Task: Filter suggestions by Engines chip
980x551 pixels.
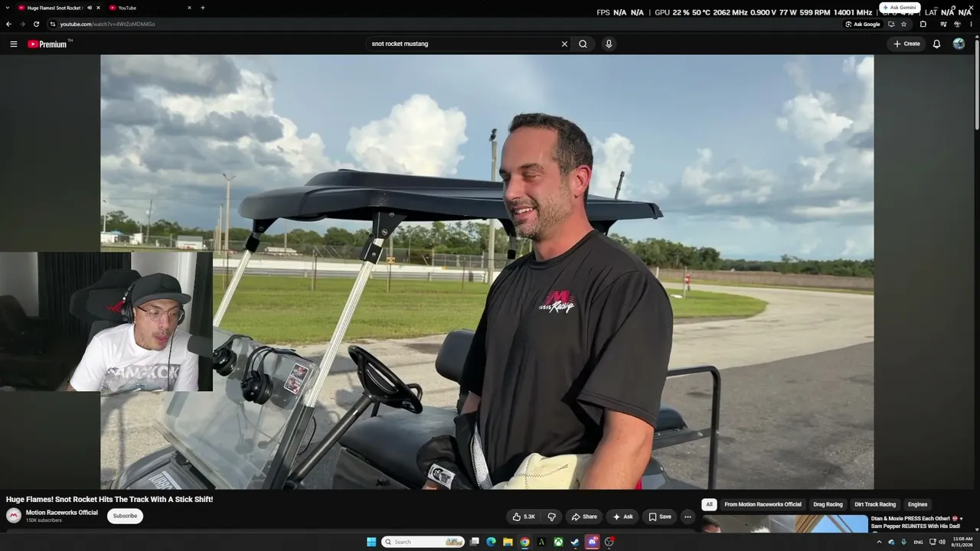Action: click(x=917, y=504)
